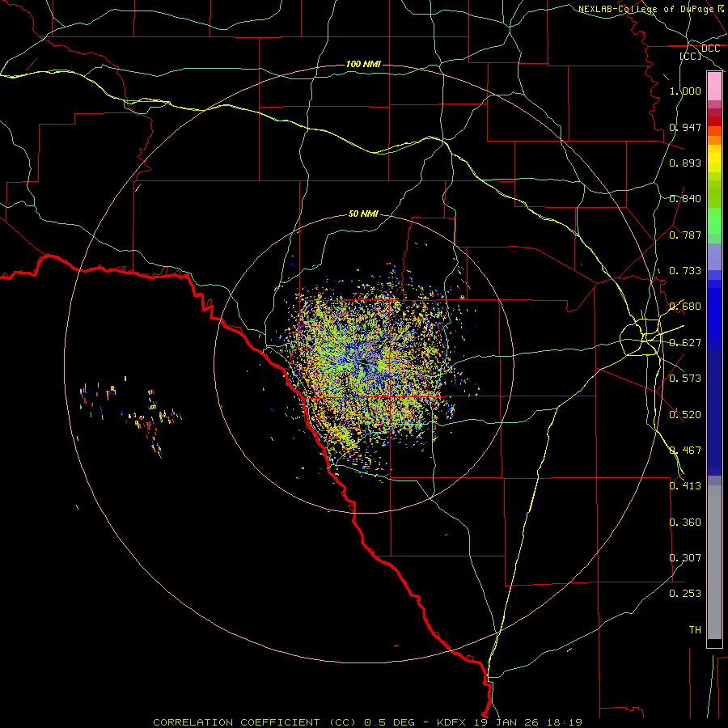Pick the periwinkle segment of the colorbar
The height and width of the screenshot is (728, 728).
[714, 256]
